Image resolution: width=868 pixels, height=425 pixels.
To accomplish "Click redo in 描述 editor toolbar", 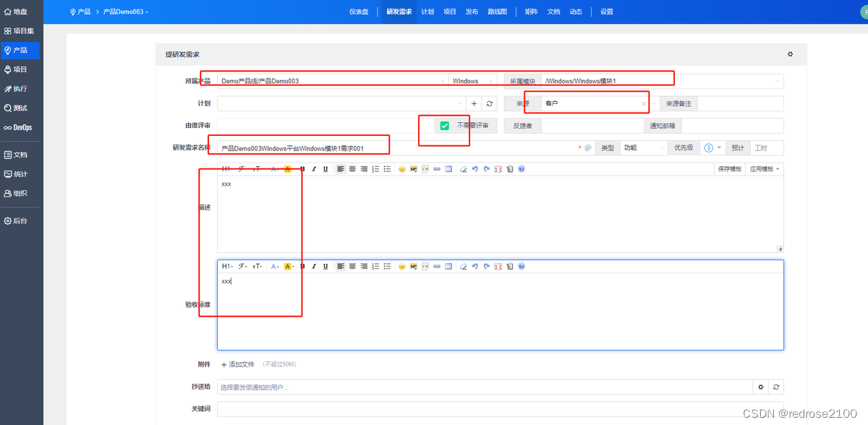I will [487, 168].
